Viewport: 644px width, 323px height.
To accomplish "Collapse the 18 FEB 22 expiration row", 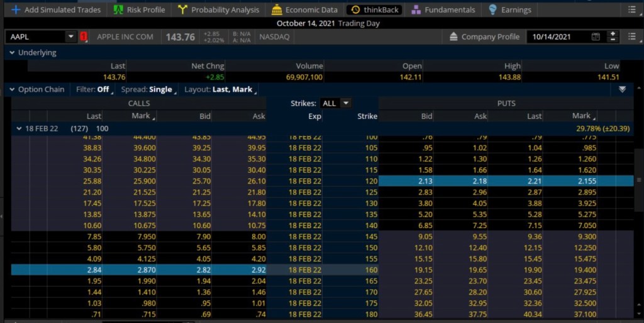I will tap(19, 128).
